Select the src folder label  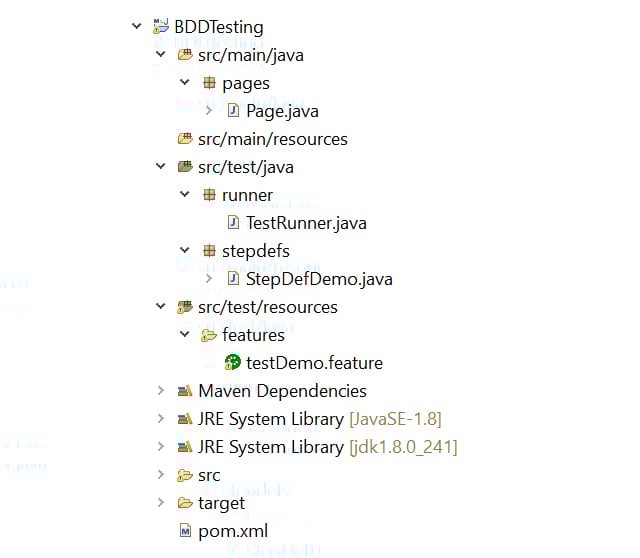(x=209, y=475)
